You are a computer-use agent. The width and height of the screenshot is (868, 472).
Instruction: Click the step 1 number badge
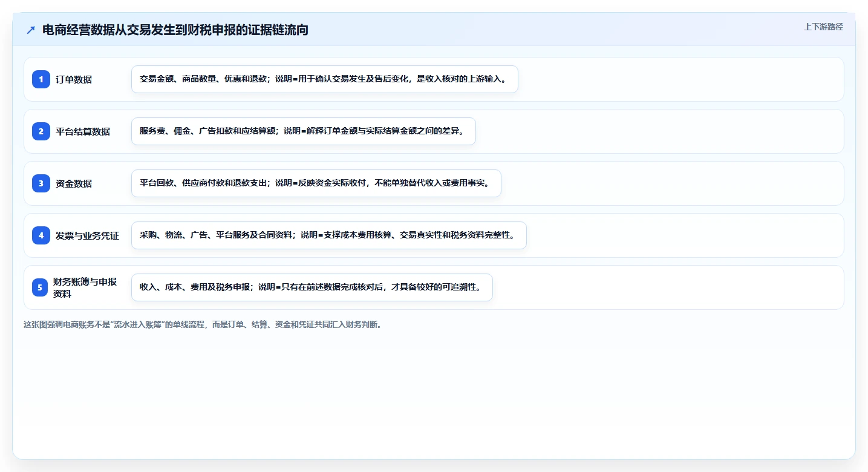point(41,79)
